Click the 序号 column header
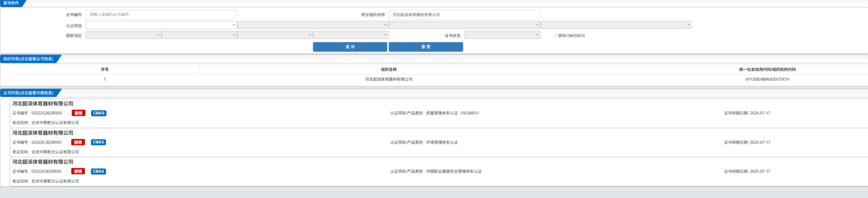Viewport: 868px width, 198px height. [x=105, y=69]
